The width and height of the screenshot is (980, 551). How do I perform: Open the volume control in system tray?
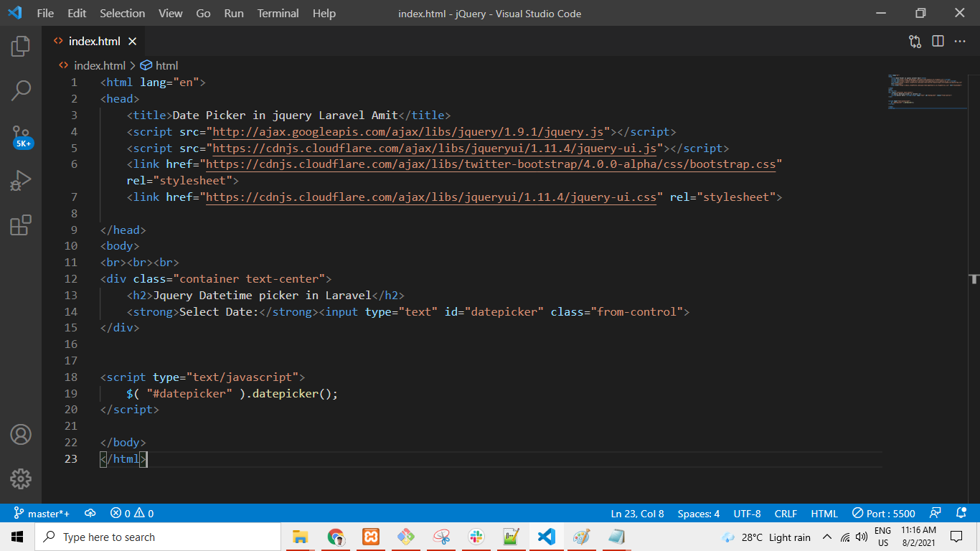click(x=862, y=537)
